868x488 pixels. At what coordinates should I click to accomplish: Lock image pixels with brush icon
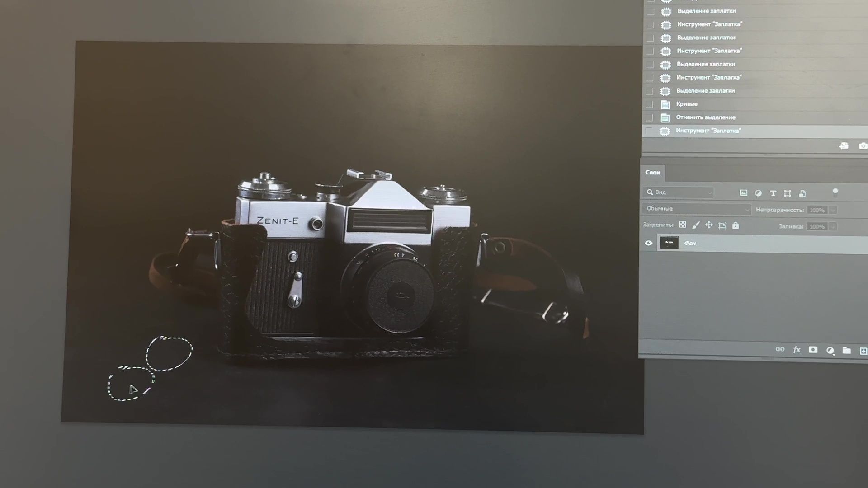pyautogui.click(x=696, y=225)
